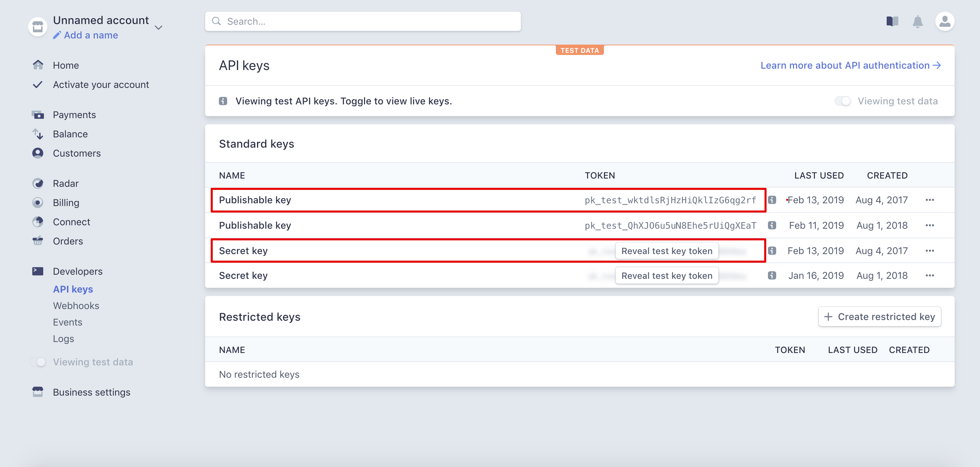Click token pk_test_QhXJ06u5uN8Ehe5rUiQgXEaT
This screenshot has height=467, width=980.
pyautogui.click(x=670, y=226)
